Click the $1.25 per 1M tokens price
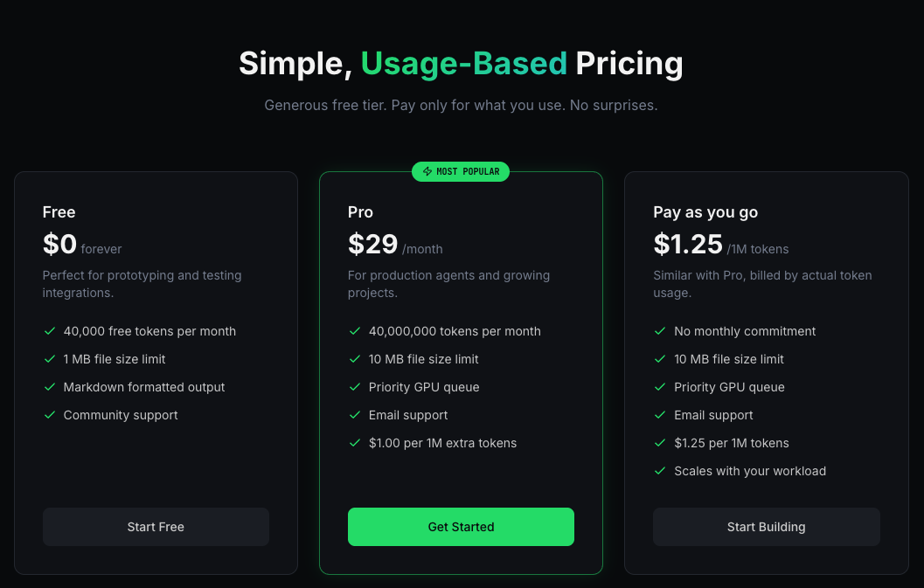Viewport: 924px width, 588px height. [x=688, y=245]
